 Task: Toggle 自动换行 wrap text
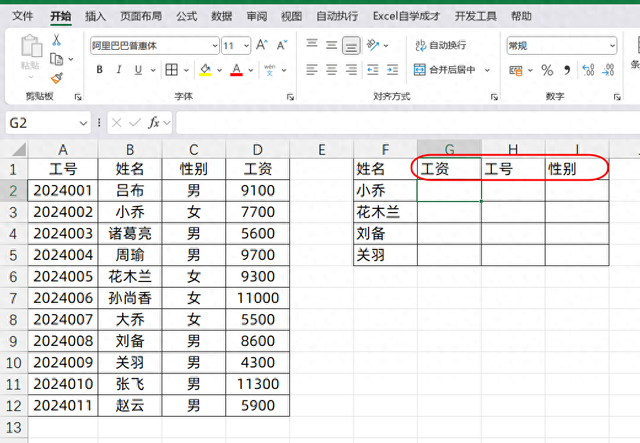pos(440,45)
